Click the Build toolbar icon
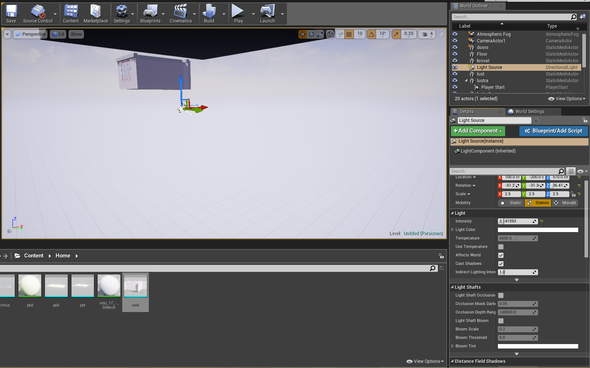The height and width of the screenshot is (368, 590). tap(209, 13)
